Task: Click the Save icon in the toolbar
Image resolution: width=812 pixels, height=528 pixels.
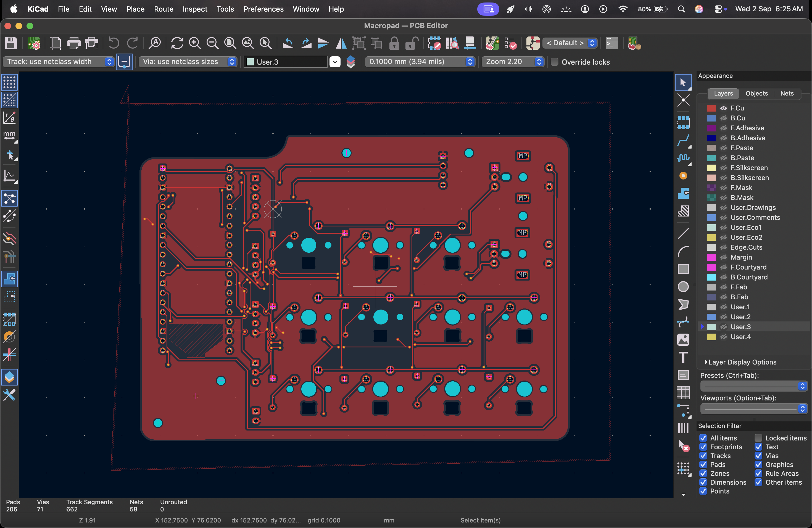Action: 11,43
